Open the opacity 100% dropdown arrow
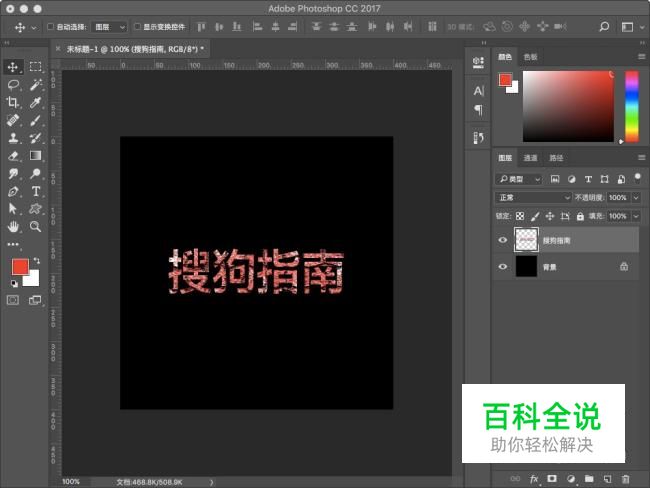650x488 pixels. 636,198
